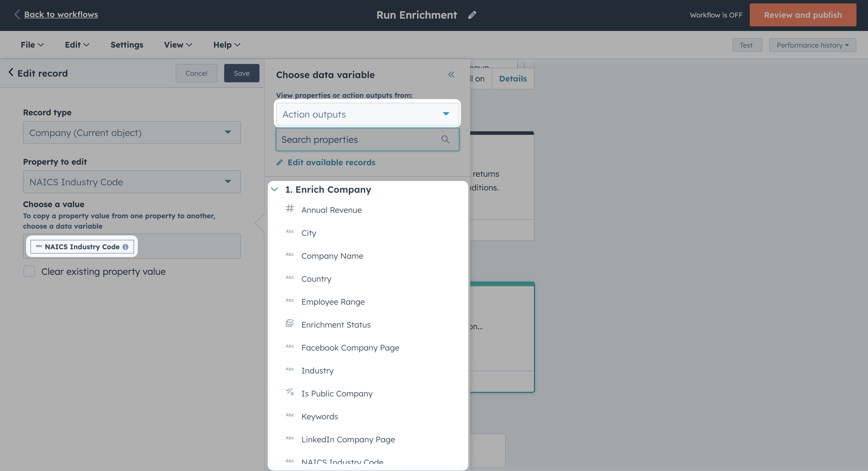The image size is (868, 471).
Task: Collapse the Choose data variable panel with double chevron
Action: click(451, 75)
